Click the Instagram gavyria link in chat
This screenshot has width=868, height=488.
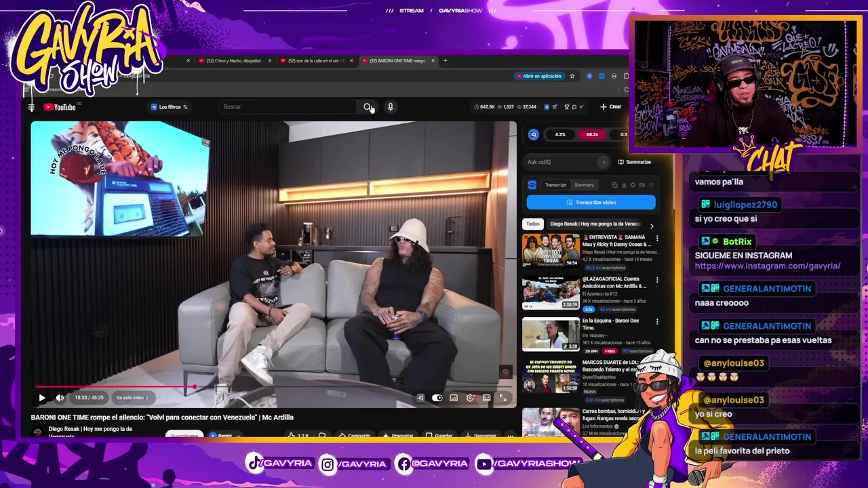tap(768, 266)
